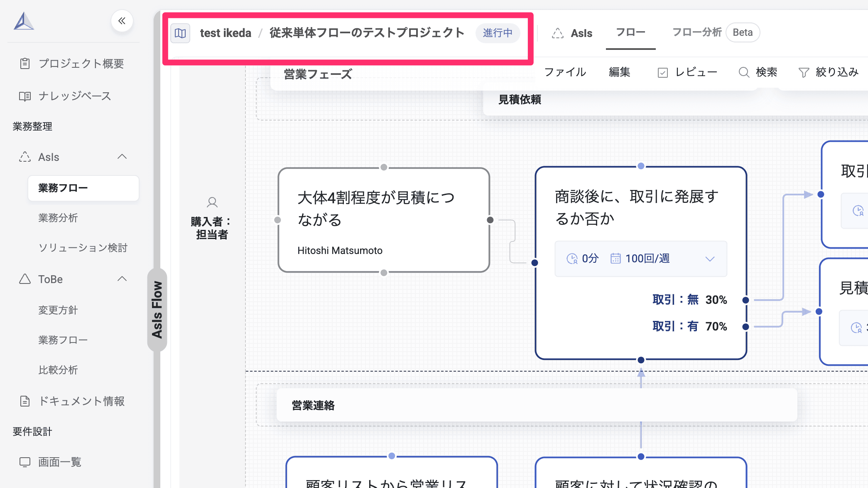This screenshot has width=868, height=488.
Task: Open 画面一覧 using its screen icon
Action: (x=25, y=462)
